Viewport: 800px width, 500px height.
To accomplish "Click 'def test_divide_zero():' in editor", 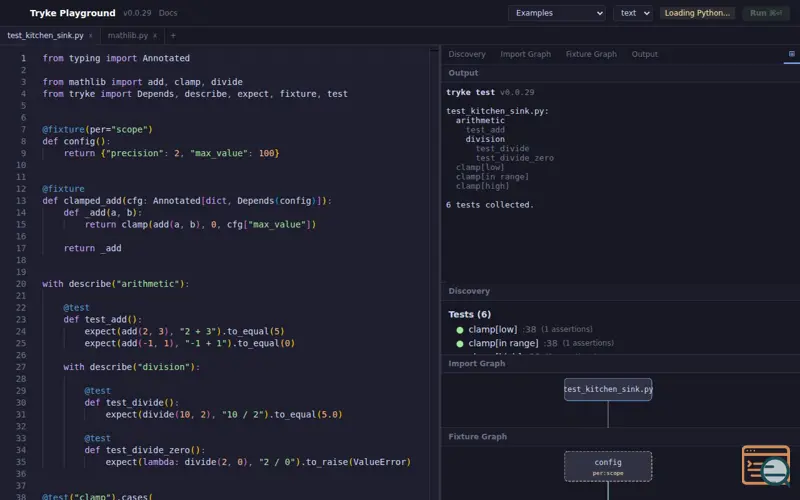I will point(145,450).
